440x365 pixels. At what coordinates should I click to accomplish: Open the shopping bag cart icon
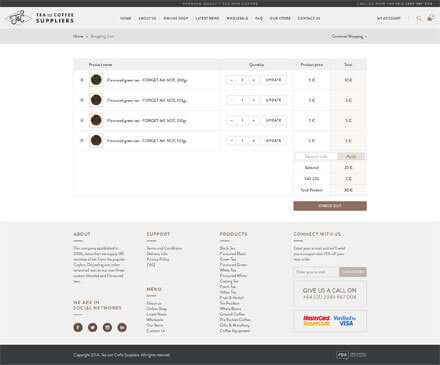[x=430, y=18]
